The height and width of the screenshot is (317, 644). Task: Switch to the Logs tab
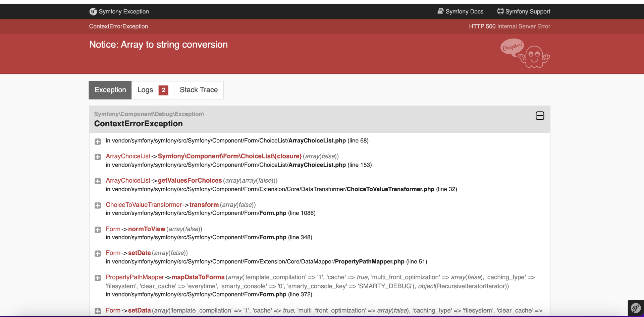[x=153, y=90]
